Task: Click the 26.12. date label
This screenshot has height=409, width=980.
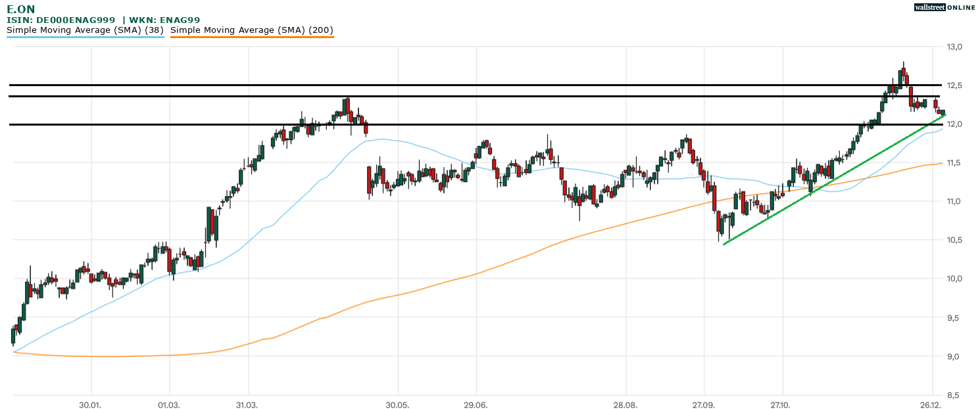Action: pyautogui.click(x=931, y=404)
